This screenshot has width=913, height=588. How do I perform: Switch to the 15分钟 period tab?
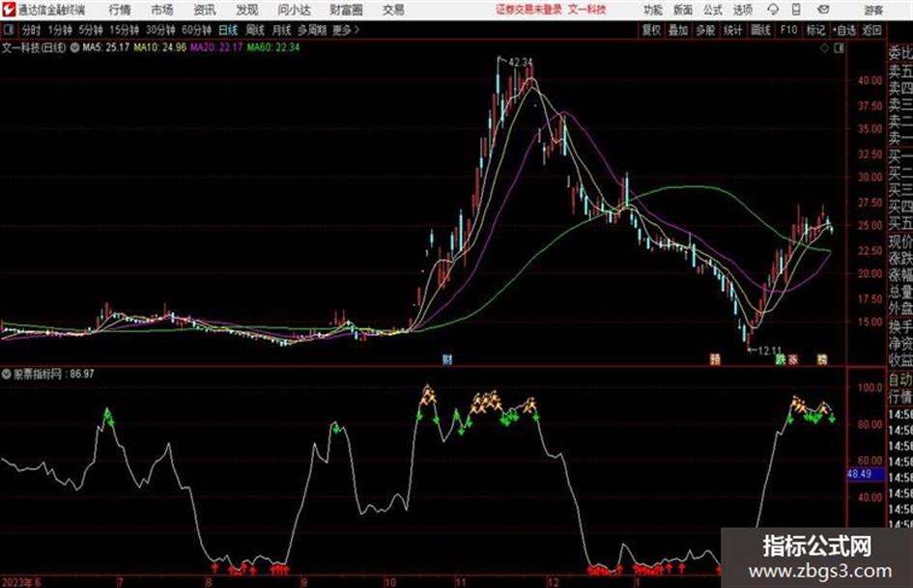click(x=125, y=30)
